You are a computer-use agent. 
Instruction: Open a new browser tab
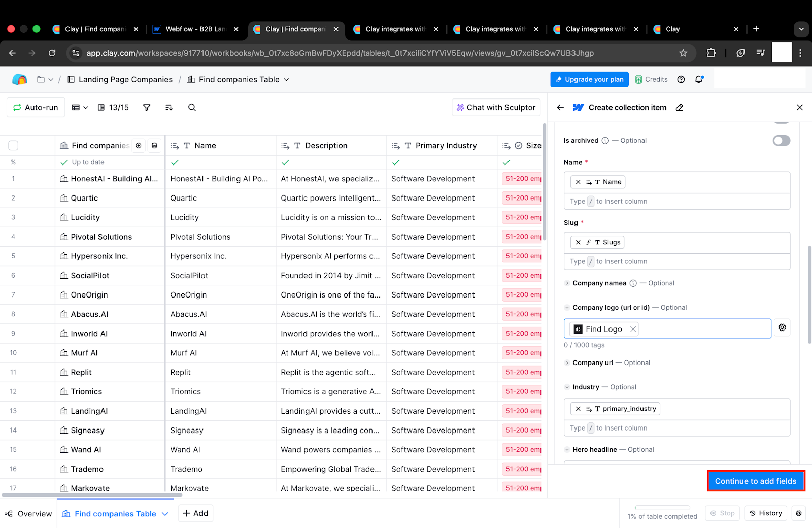click(756, 29)
